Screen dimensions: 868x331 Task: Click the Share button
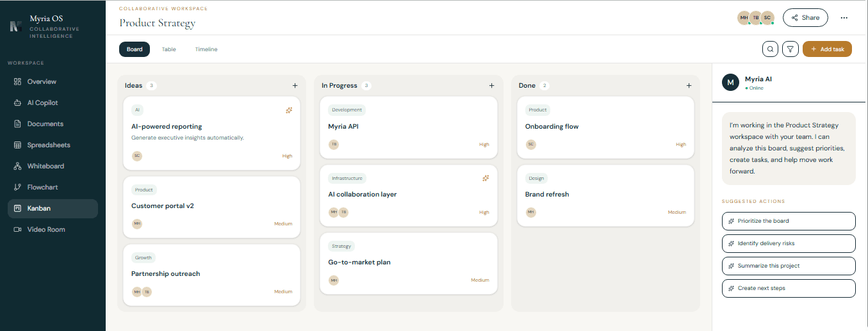click(805, 18)
